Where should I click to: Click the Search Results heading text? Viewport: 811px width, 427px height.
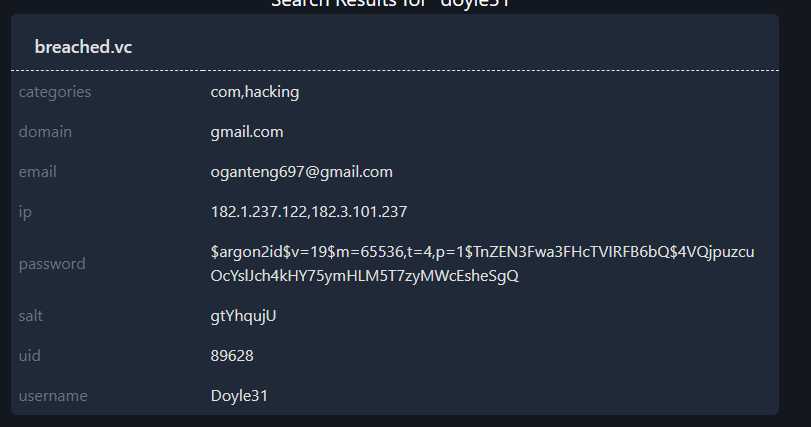pyautogui.click(x=398, y=4)
